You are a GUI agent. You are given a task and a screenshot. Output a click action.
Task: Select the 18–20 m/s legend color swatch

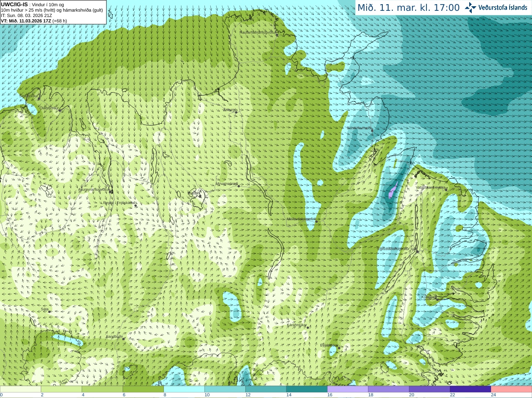tap(389, 389)
